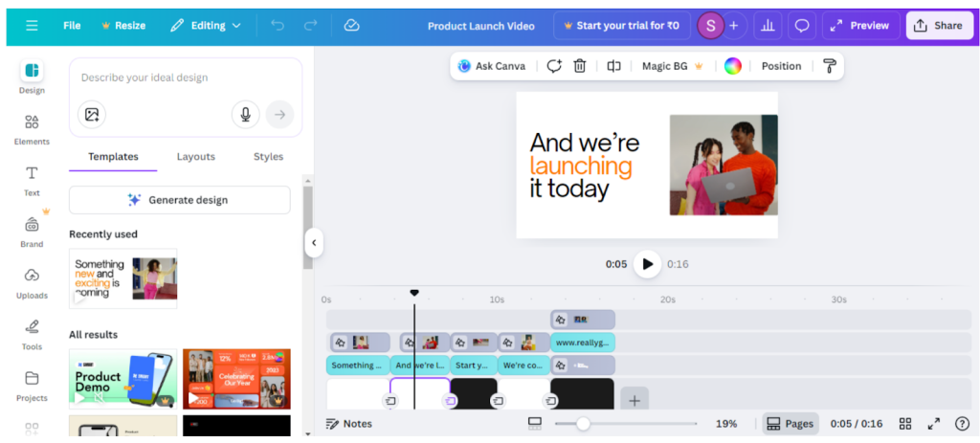
Task: Switch to the Styles tab
Action: [x=268, y=157]
